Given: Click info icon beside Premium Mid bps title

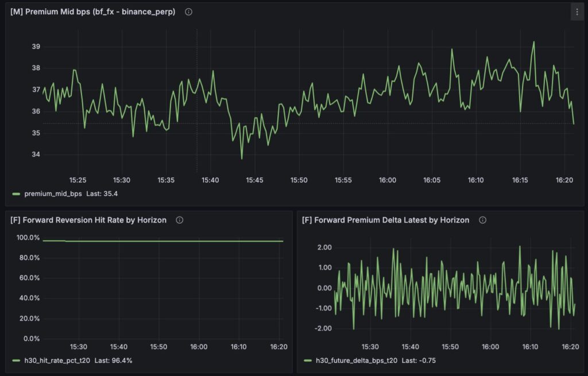Looking at the screenshot, I should point(188,12).
